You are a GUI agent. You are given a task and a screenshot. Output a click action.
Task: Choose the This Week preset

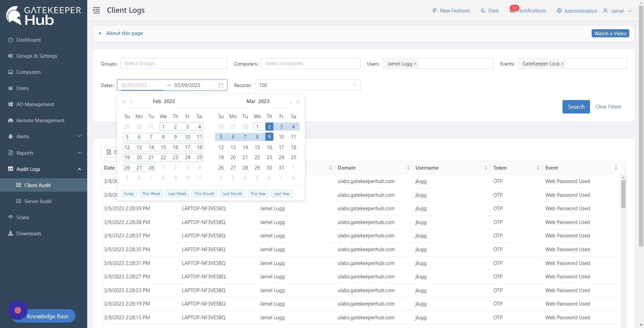tap(151, 194)
